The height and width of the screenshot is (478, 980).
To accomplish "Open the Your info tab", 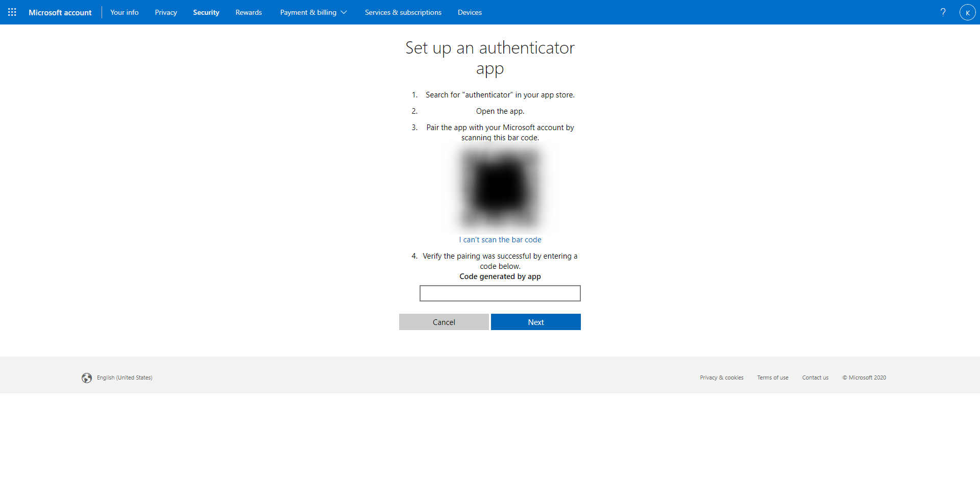I will tap(125, 12).
